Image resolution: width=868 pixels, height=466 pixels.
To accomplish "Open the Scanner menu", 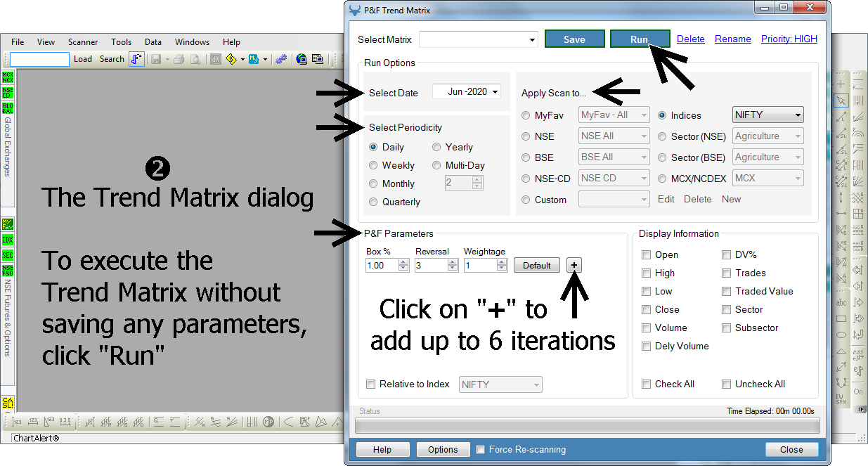I will 83,42.
